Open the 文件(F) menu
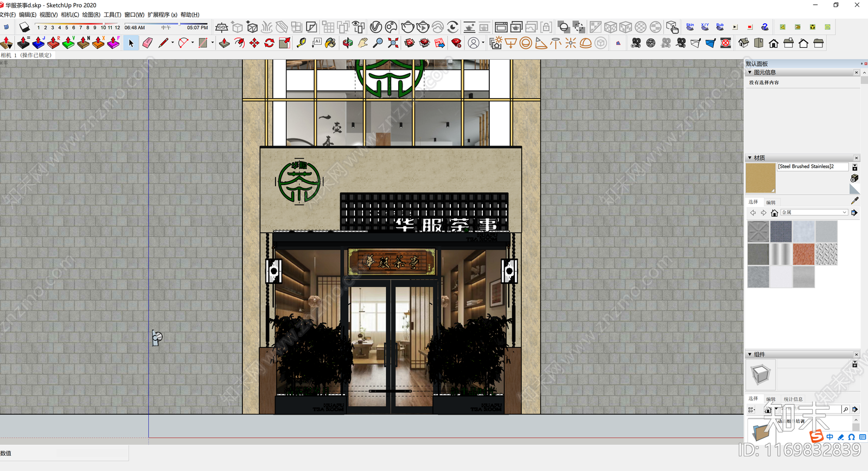This screenshot has width=868, height=471. [x=8, y=15]
